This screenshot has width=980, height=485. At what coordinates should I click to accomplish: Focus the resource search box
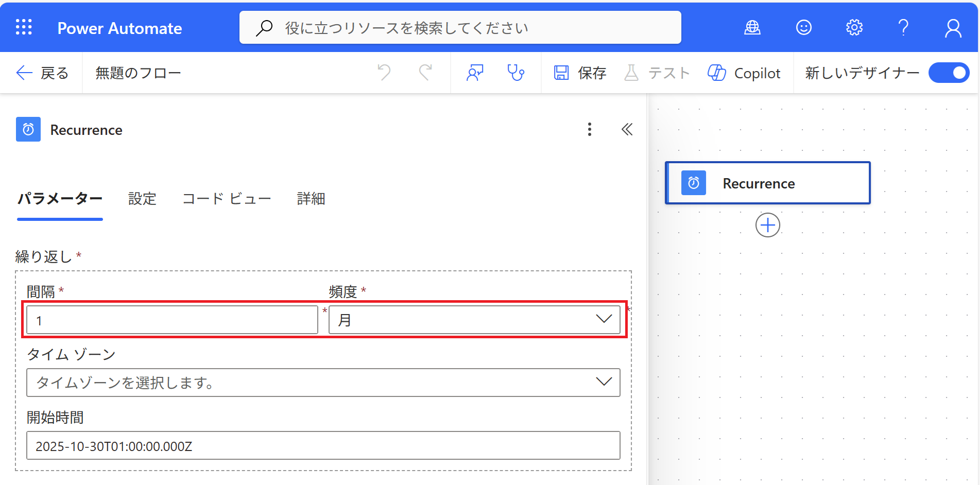coord(460,27)
